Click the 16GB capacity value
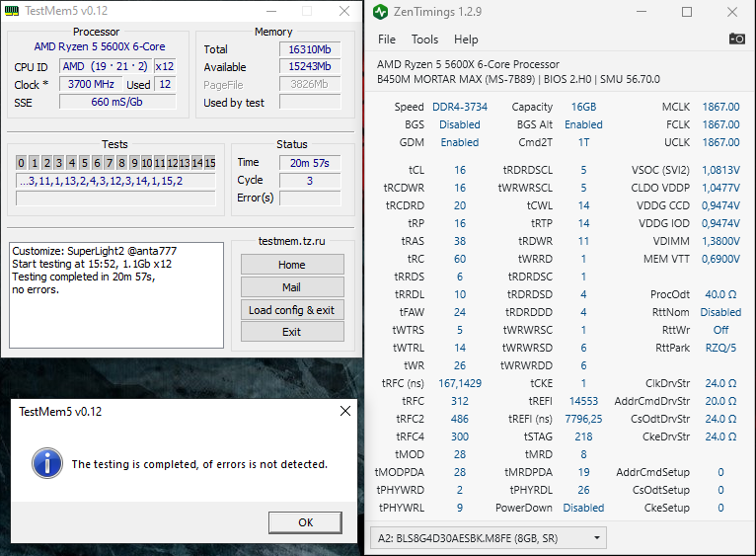 point(583,107)
